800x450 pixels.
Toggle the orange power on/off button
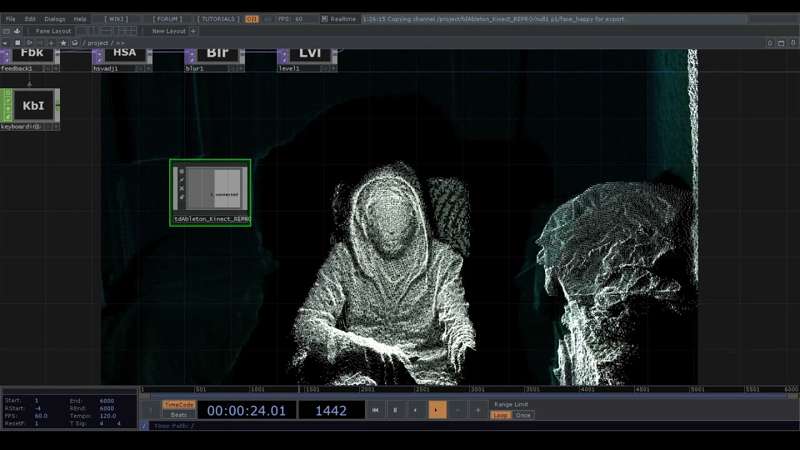252,19
